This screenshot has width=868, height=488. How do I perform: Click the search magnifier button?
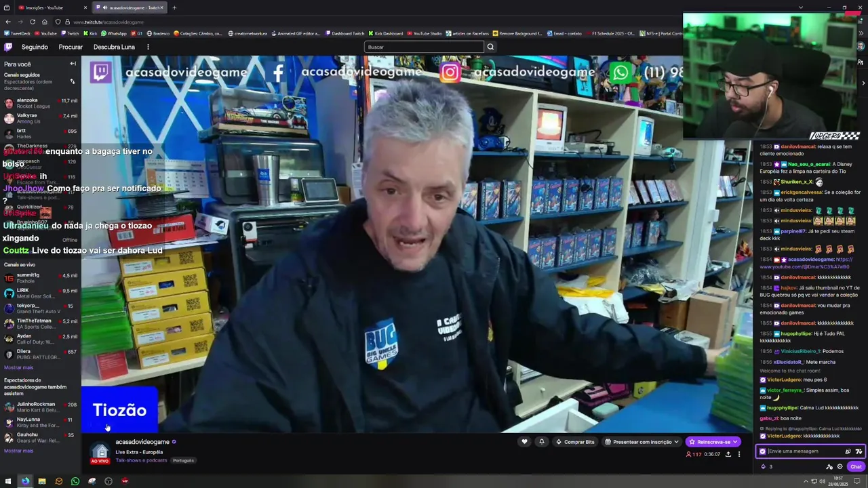click(x=490, y=47)
